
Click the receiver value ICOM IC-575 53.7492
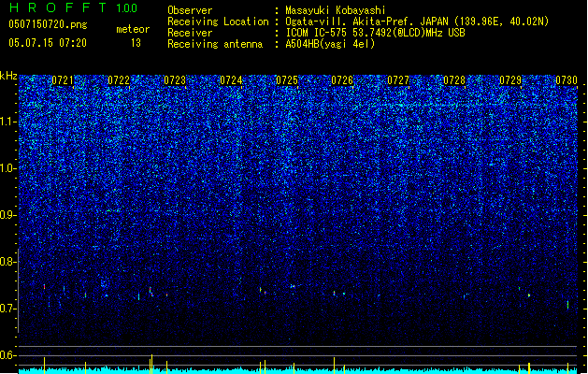click(x=339, y=33)
